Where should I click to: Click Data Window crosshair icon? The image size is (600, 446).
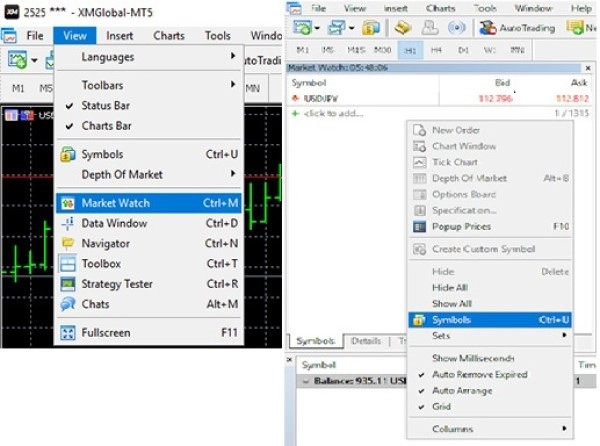(x=68, y=223)
